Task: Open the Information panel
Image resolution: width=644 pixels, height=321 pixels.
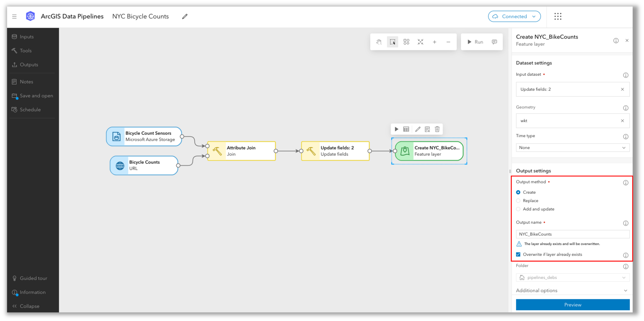Action: pos(29,292)
